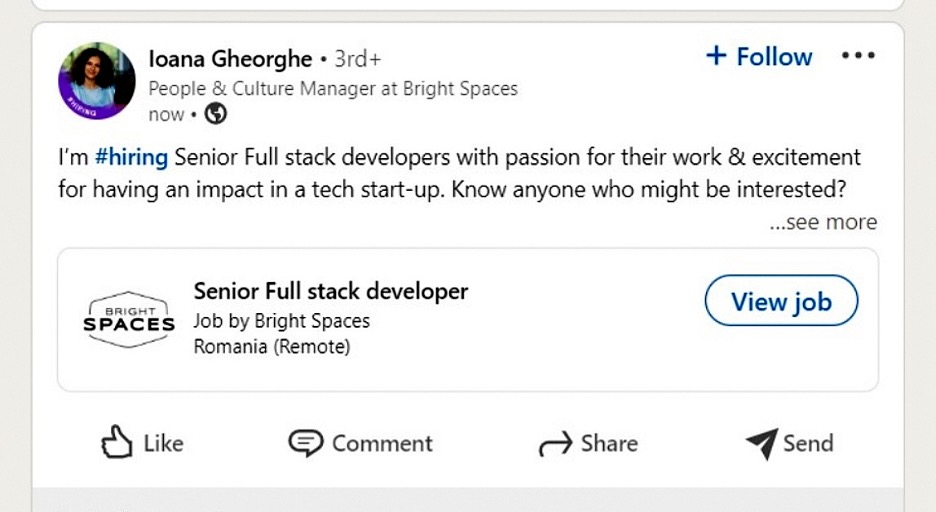The width and height of the screenshot is (936, 512).
Task: Click the Romania (Remote) location text
Action: pos(272,347)
